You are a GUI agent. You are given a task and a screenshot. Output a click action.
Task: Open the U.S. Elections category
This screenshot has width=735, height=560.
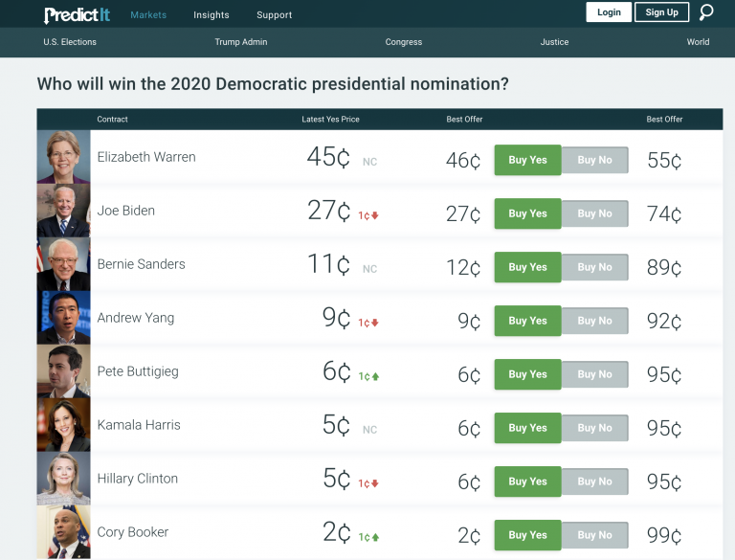[70, 42]
